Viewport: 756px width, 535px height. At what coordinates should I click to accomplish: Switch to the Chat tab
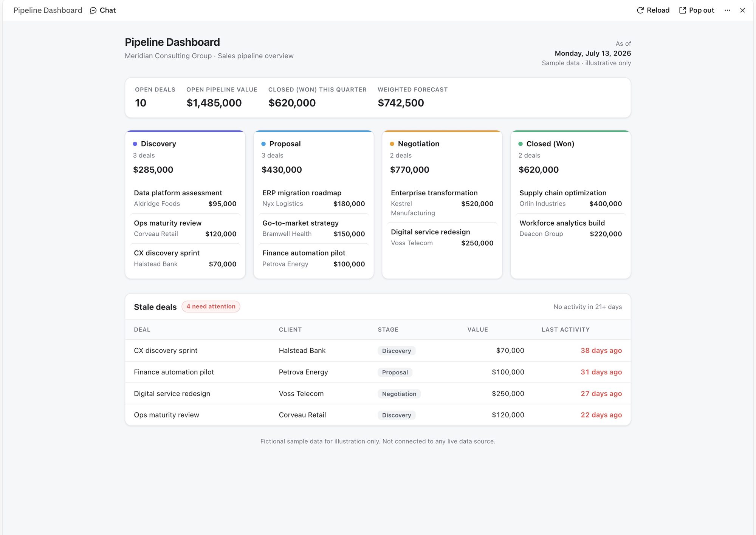click(x=103, y=10)
